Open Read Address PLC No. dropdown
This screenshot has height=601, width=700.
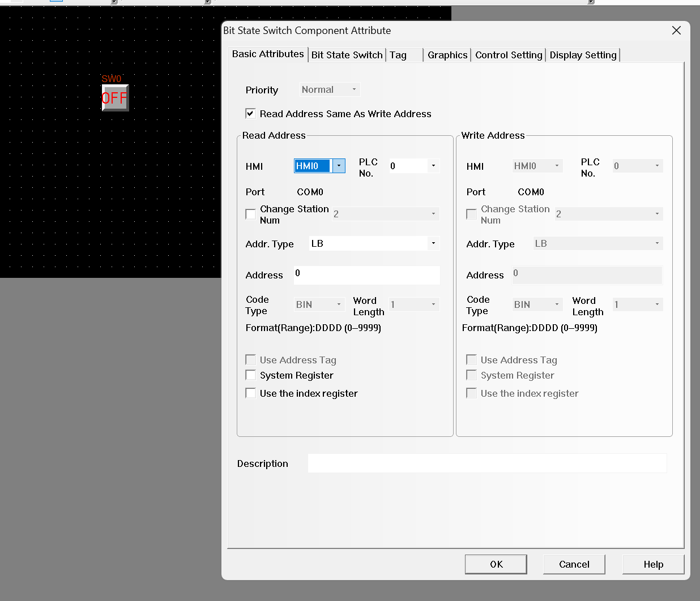pos(433,166)
